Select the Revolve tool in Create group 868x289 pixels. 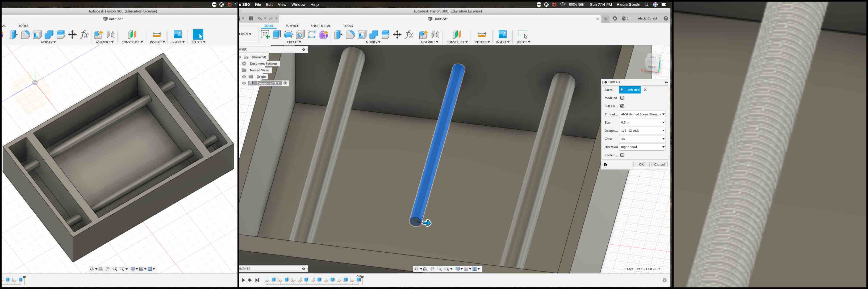(289, 34)
